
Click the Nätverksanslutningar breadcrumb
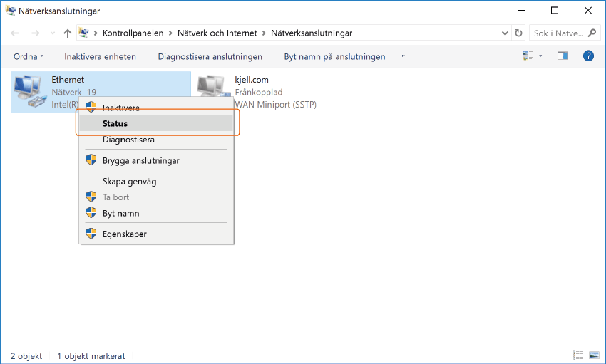tap(312, 33)
